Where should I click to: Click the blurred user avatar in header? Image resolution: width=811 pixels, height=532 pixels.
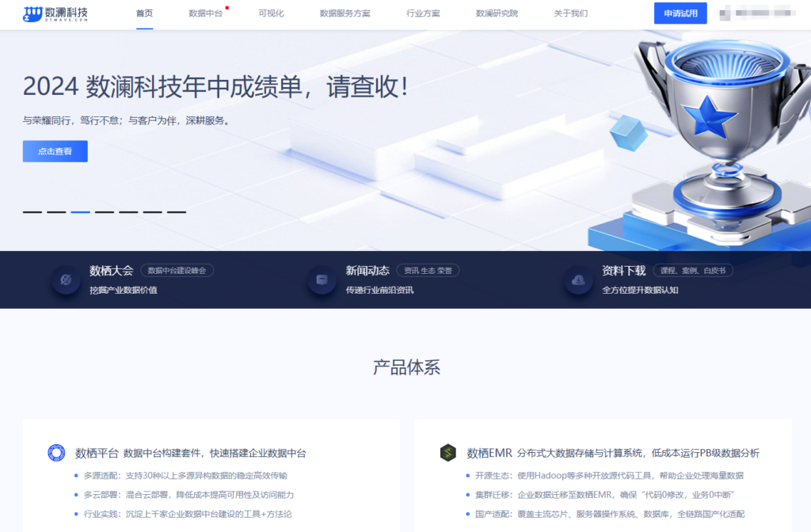pos(724,13)
